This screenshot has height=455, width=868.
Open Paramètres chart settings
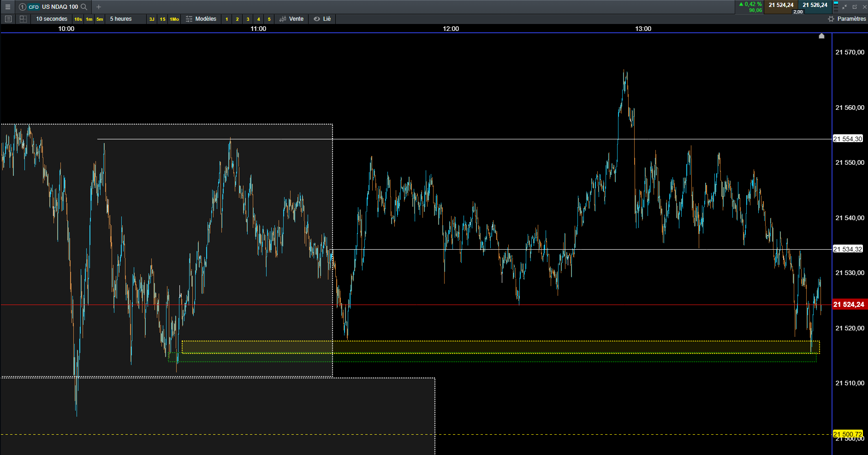tap(847, 19)
